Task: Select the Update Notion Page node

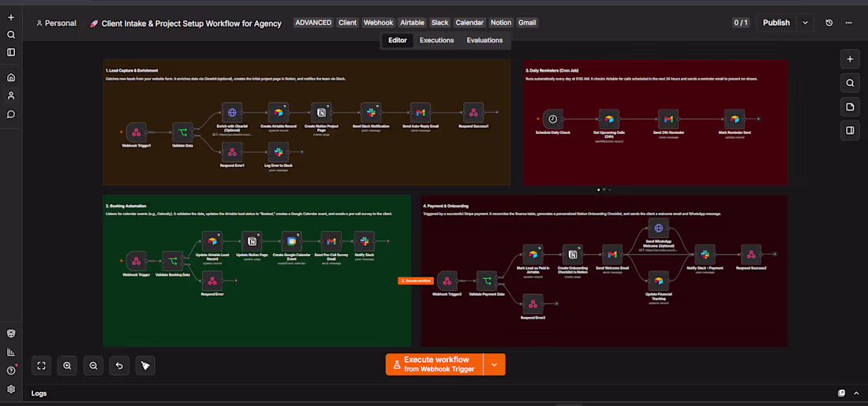Action: tap(252, 241)
